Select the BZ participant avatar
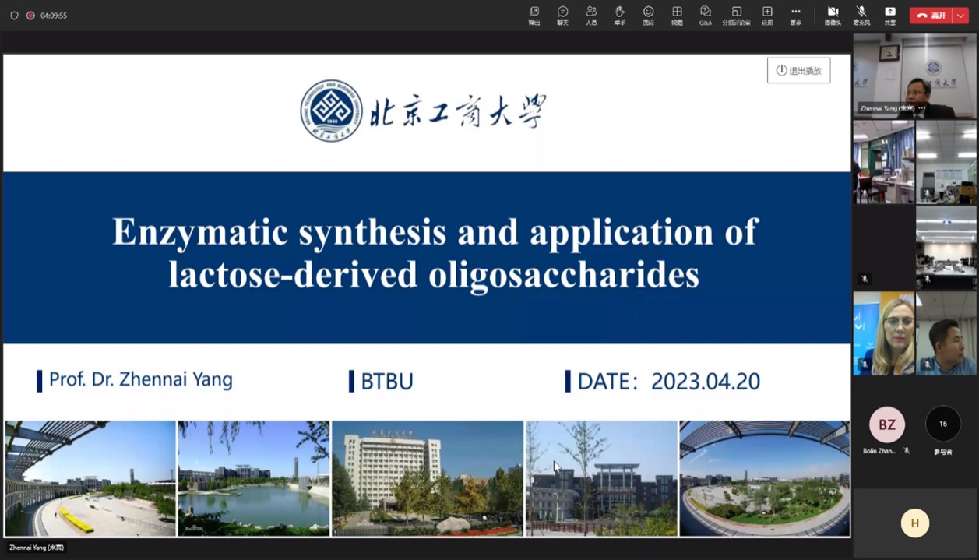Viewport: 979px width, 560px height. 886,424
